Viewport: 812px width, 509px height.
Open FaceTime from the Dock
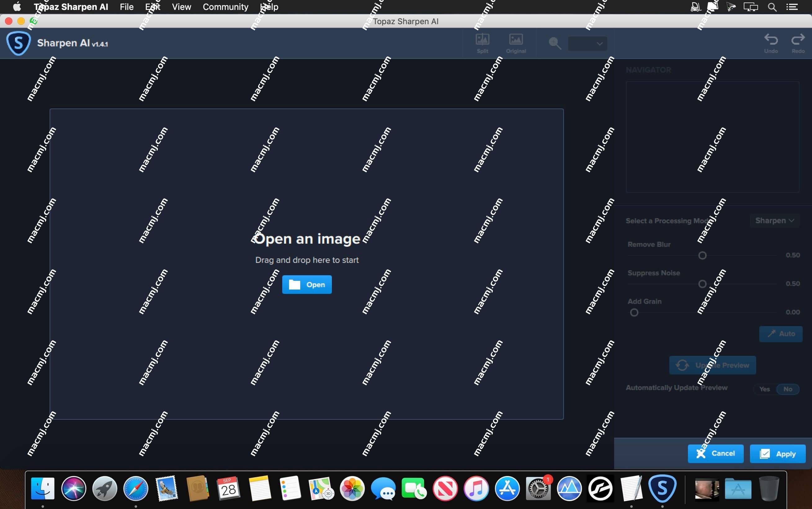coord(414,489)
